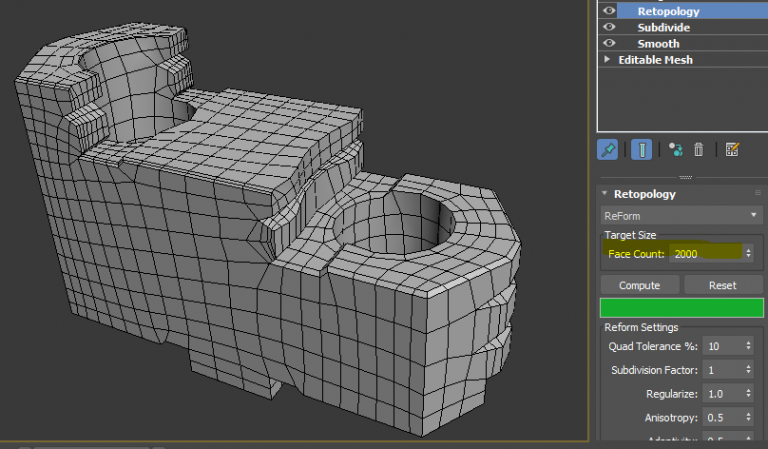This screenshot has width=768, height=449.
Task: Toggle Pin Stack icon
Action: click(x=608, y=150)
